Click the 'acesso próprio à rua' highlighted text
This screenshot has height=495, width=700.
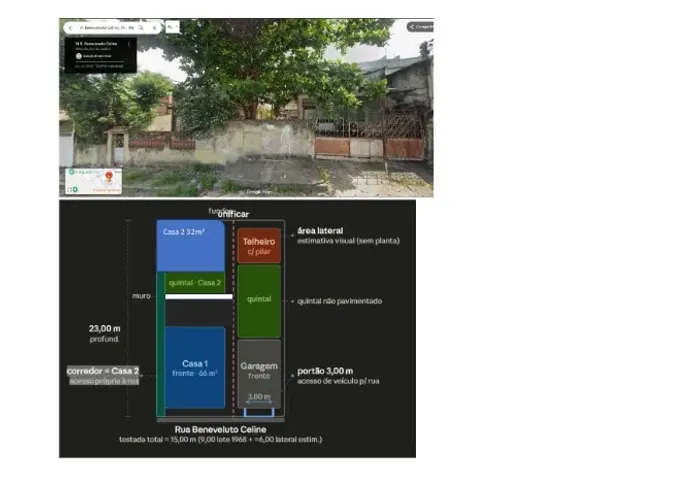coord(104,381)
